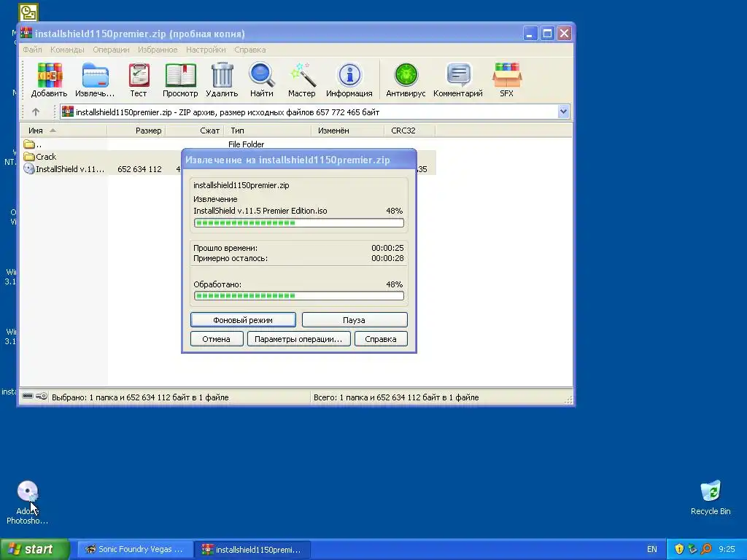Image resolution: width=747 pixels, height=560 pixels.
Task: Click the Выбрано status bar text
Action: point(140,397)
